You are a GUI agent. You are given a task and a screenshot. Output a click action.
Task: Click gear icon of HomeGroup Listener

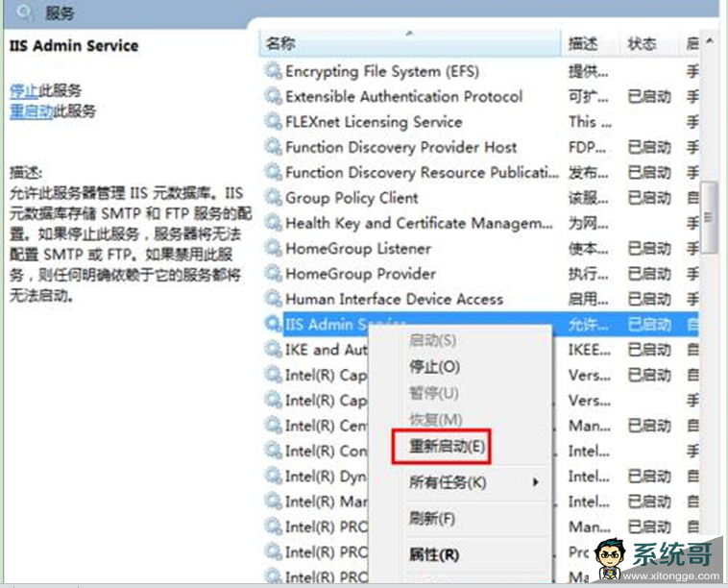click(273, 248)
